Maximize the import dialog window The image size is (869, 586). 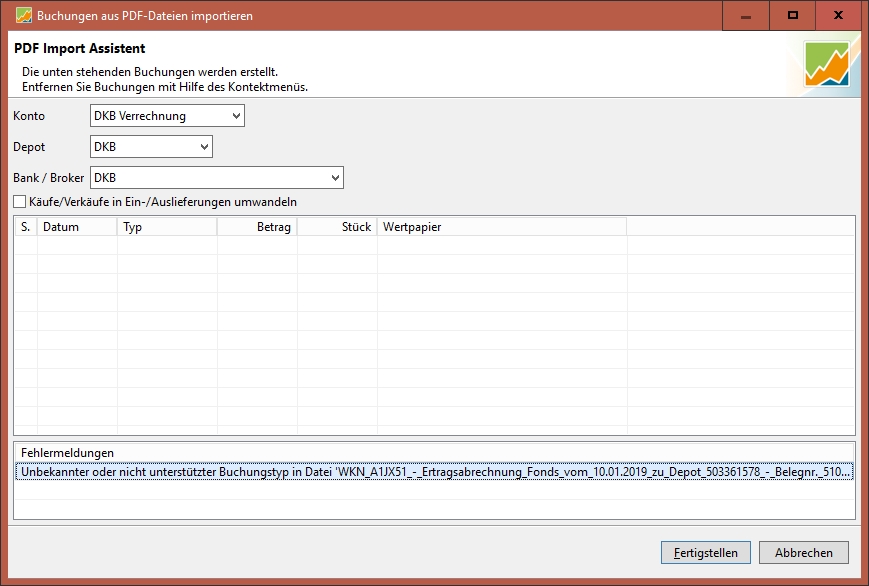click(793, 16)
